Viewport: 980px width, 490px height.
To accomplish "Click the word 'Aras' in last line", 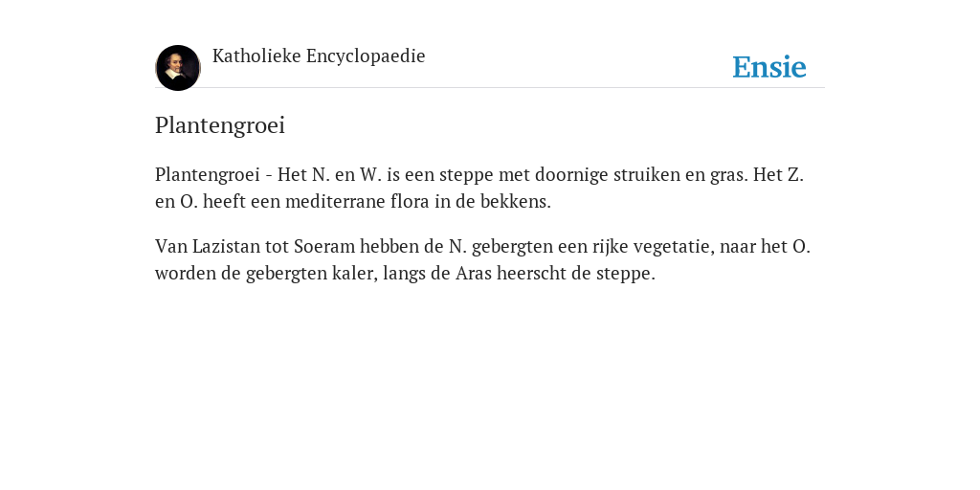I will click(474, 273).
